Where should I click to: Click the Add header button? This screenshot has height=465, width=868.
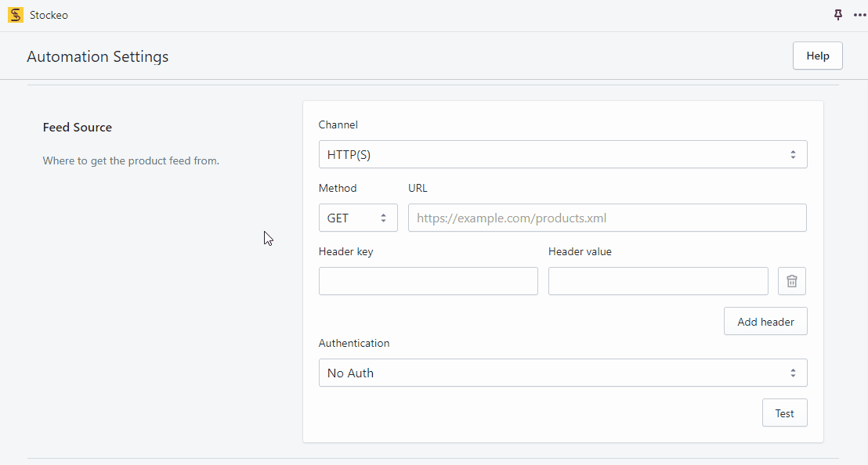click(765, 321)
